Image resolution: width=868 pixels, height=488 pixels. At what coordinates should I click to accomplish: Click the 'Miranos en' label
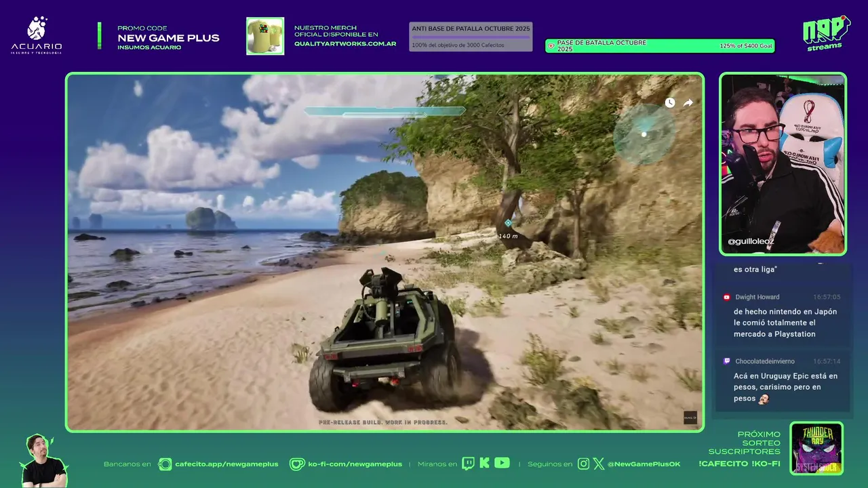point(437,464)
